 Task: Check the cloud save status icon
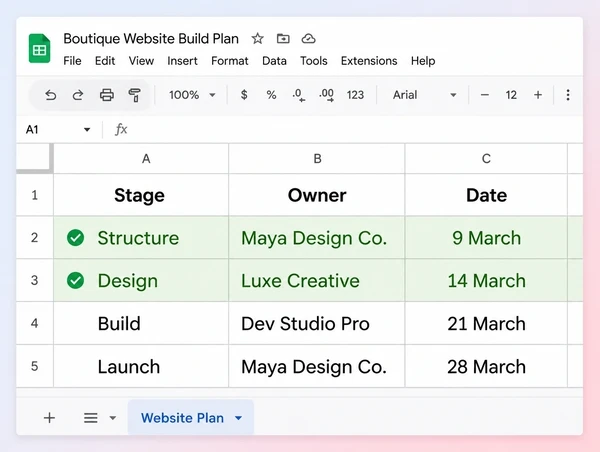pyautogui.click(x=308, y=39)
